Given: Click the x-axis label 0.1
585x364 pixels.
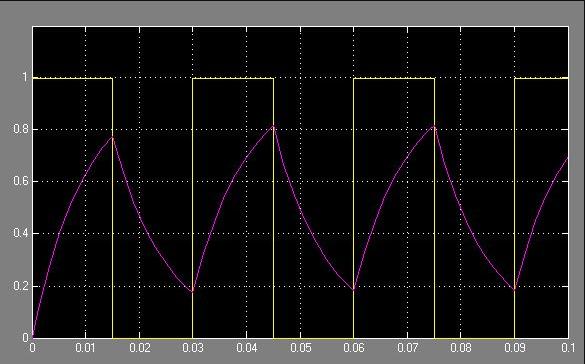Looking at the screenshot, I should [568, 348].
